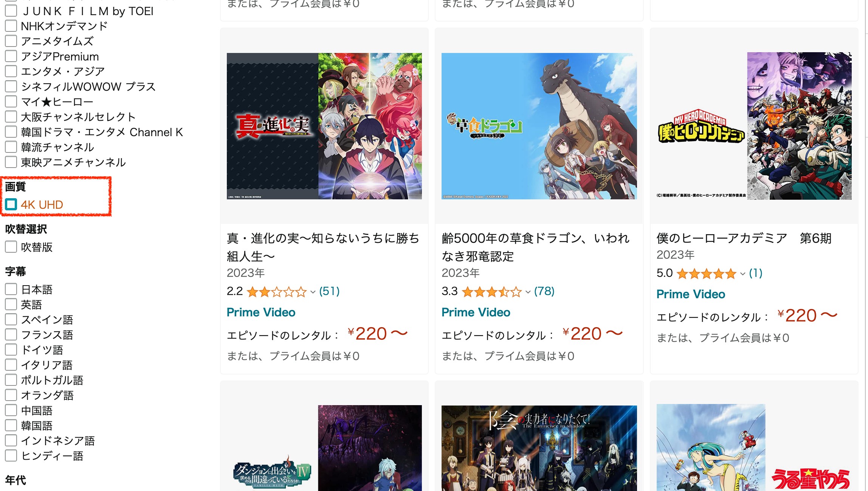Open the ダンジョンに出会い IV poster image
The image size is (868, 491).
(324, 448)
